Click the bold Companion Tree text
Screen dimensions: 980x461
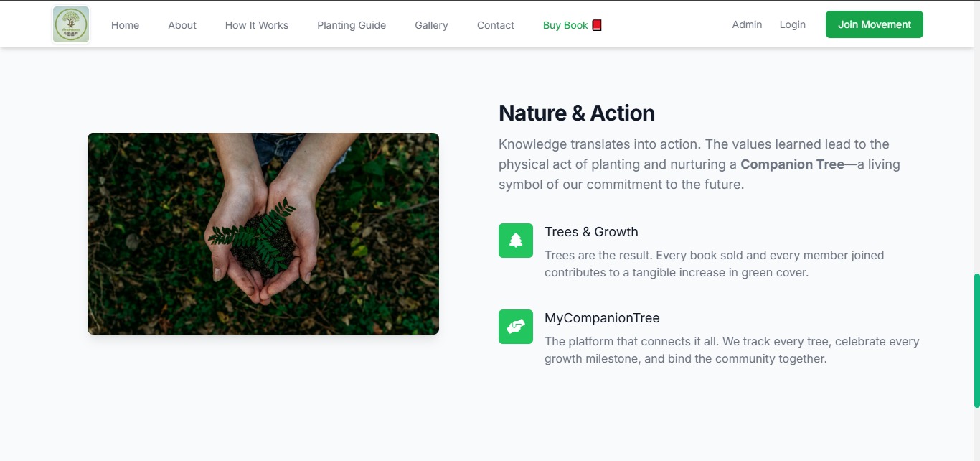click(792, 164)
